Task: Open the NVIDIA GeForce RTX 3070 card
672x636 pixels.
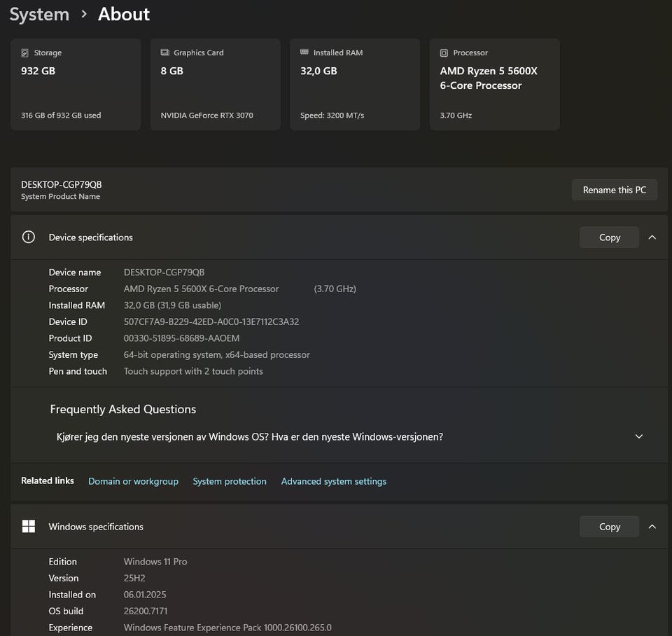Action: (215, 85)
